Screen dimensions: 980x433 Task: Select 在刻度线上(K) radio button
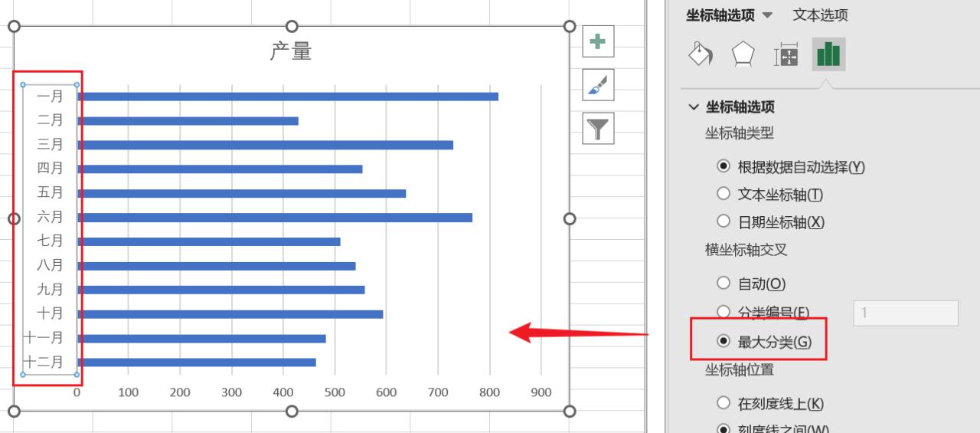[724, 403]
